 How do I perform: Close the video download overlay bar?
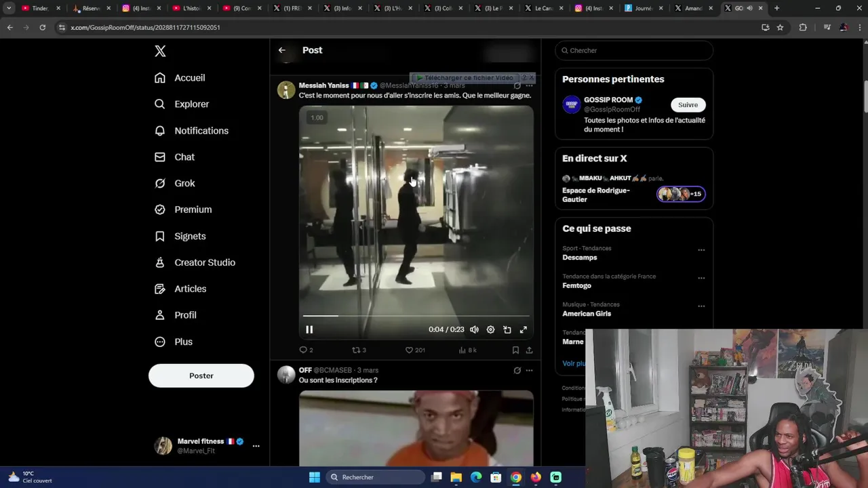(x=532, y=78)
